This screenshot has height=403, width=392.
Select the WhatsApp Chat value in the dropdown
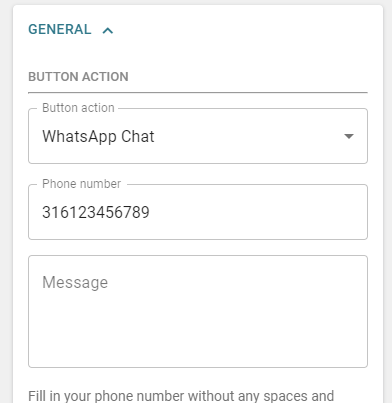tap(98, 136)
